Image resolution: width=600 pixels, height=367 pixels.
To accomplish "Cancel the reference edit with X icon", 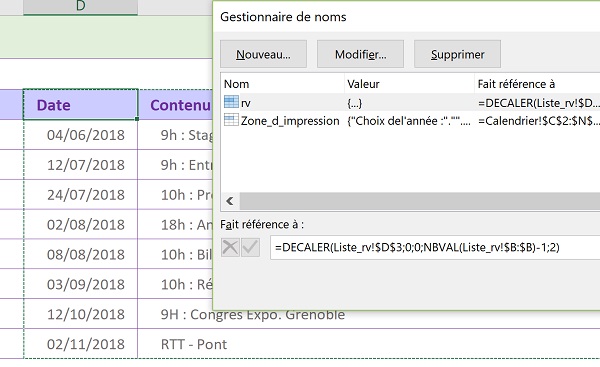I will click(230, 247).
